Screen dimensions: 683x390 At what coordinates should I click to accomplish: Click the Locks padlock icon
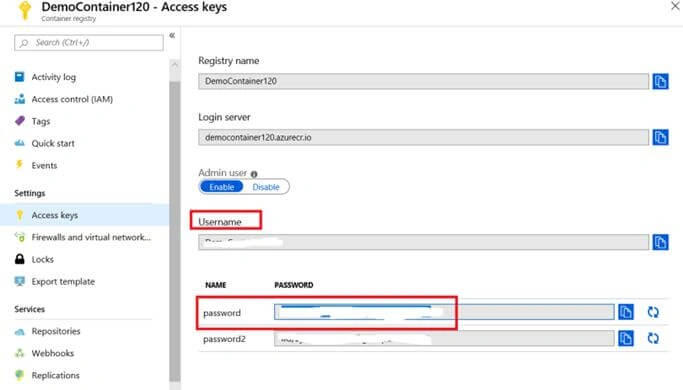point(20,259)
